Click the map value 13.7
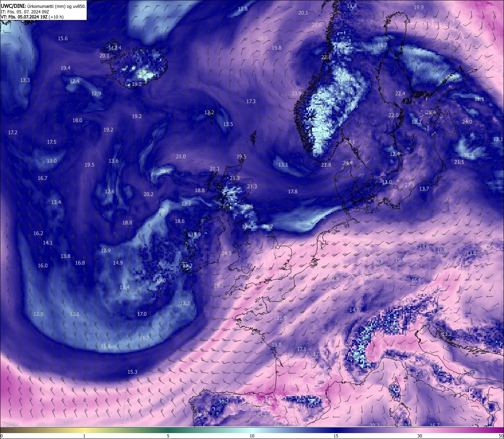The image size is (504, 439). coord(424,189)
